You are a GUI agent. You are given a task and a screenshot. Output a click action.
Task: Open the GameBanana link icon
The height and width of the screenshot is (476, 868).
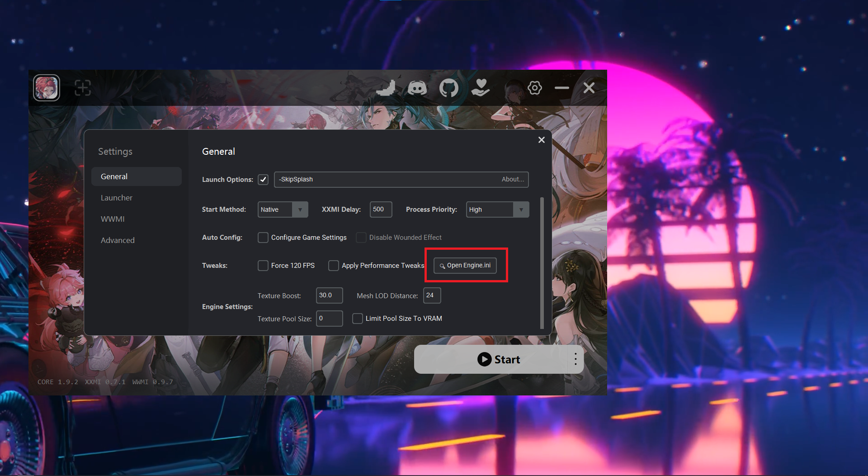[387, 88]
